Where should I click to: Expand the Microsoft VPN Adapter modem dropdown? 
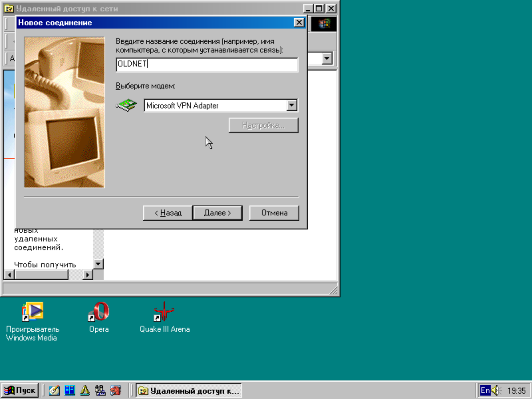click(291, 106)
